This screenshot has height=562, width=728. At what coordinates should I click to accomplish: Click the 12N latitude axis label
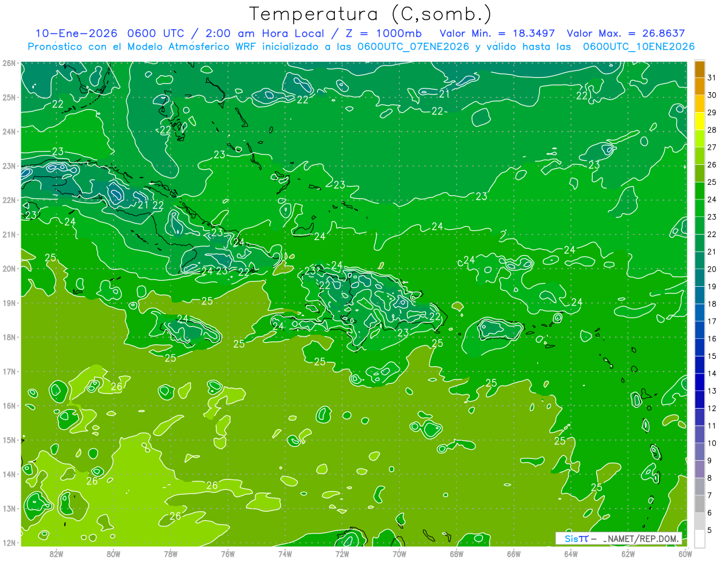click(x=9, y=543)
